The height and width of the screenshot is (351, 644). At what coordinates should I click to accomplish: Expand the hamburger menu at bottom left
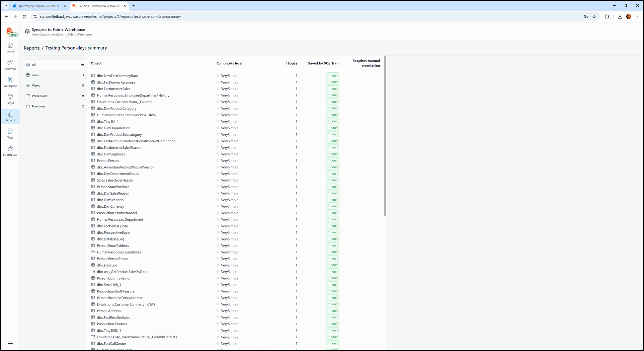click(10, 343)
